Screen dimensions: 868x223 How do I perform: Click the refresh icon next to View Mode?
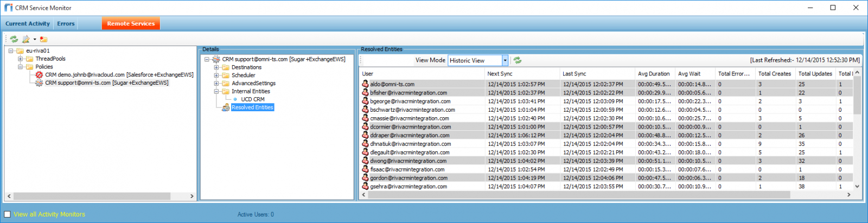pyautogui.click(x=518, y=60)
